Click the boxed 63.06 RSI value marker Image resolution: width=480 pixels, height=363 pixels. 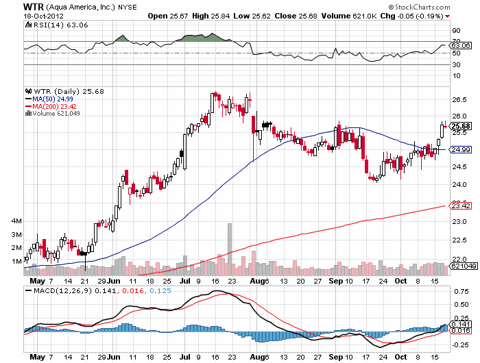tap(460, 45)
